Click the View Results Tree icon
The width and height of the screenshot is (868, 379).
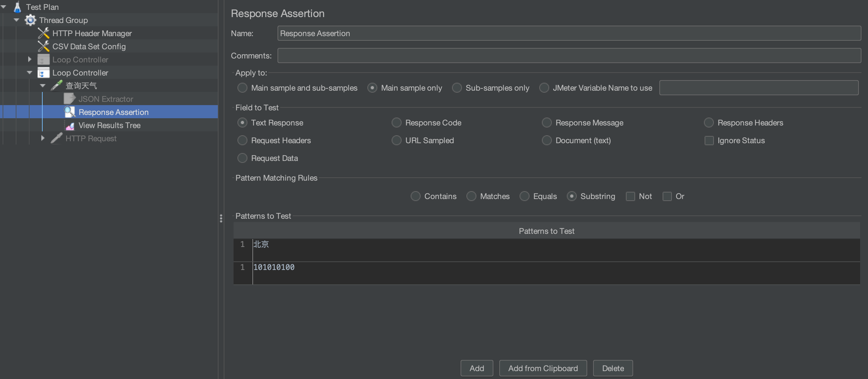[70, 125]
